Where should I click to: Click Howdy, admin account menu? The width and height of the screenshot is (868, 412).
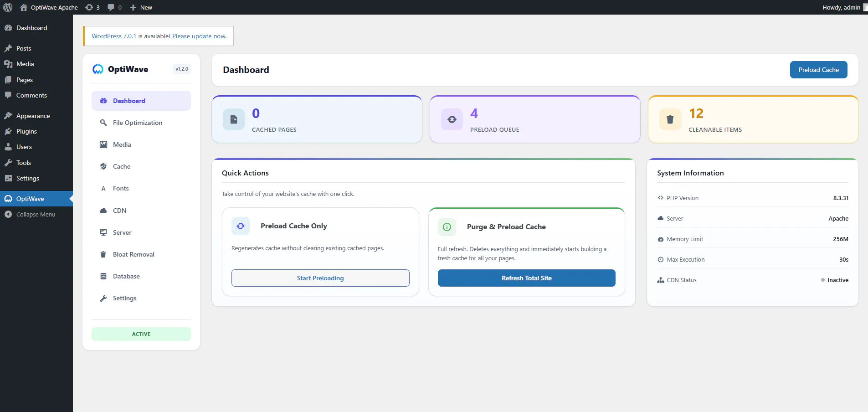[x=844, y=7]
